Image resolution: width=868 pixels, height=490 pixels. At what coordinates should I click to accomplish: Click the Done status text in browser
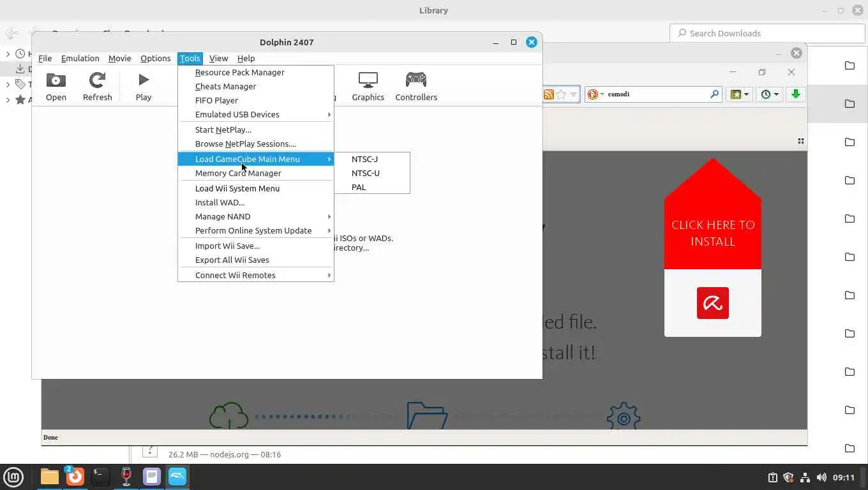[50, 438]
